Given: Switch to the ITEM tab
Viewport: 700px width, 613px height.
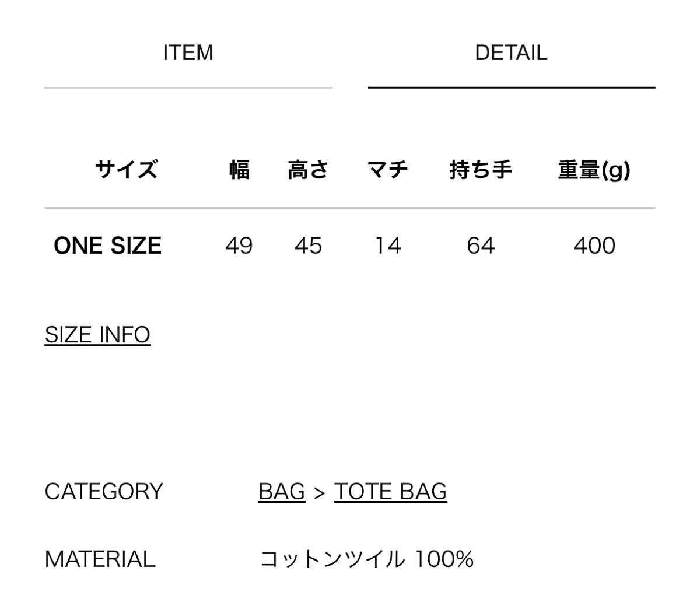Looking at the screenshot, I should [188, 53].
